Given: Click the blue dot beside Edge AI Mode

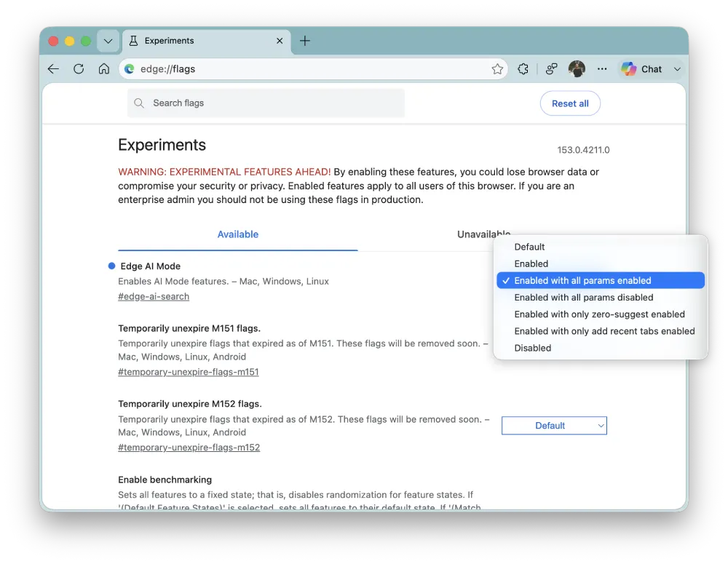Looking at the screenshot, I should 111,266.
